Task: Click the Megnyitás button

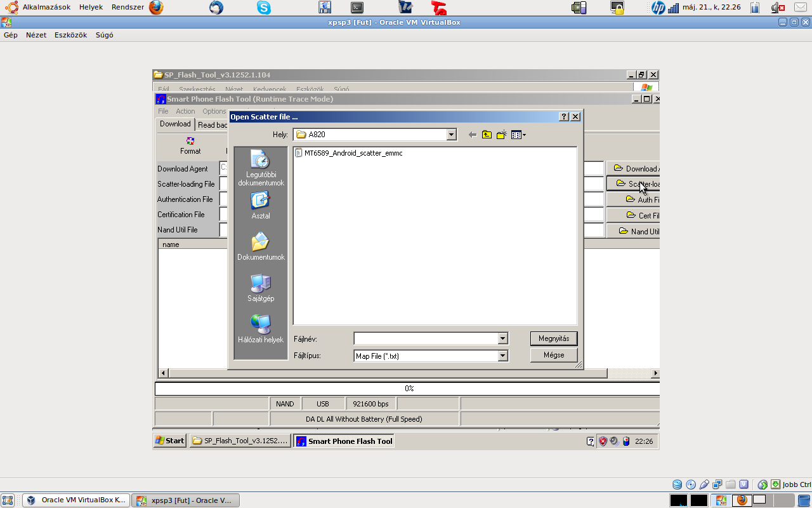Action: [x=553, y=338]
